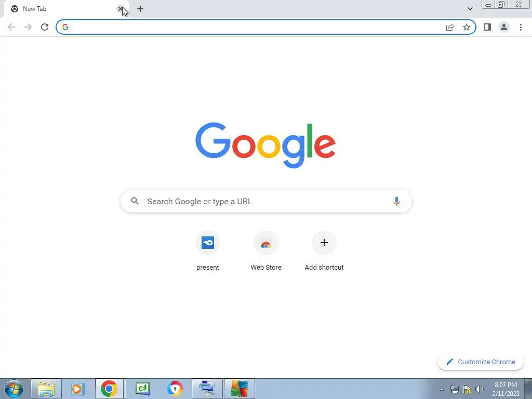This screenshot has width=532, height=399.
Task: Minimize the Chrome window
Action: [x=488, y=5]
